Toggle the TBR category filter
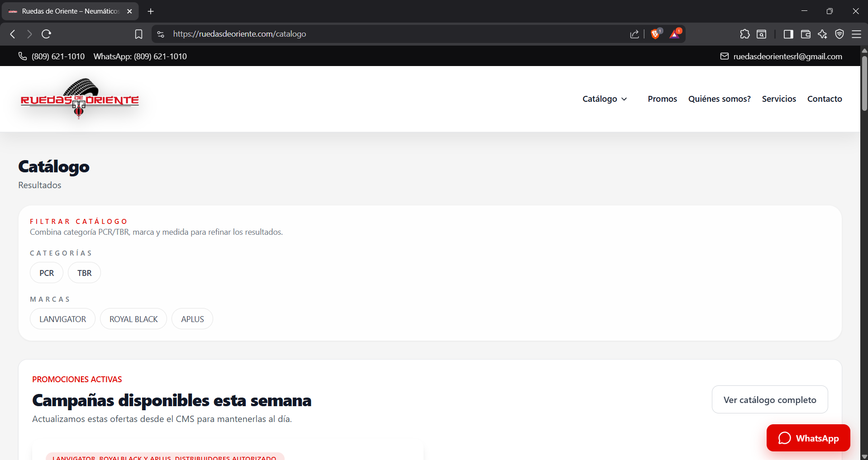 pyautogui.click(x=84, y=273)
